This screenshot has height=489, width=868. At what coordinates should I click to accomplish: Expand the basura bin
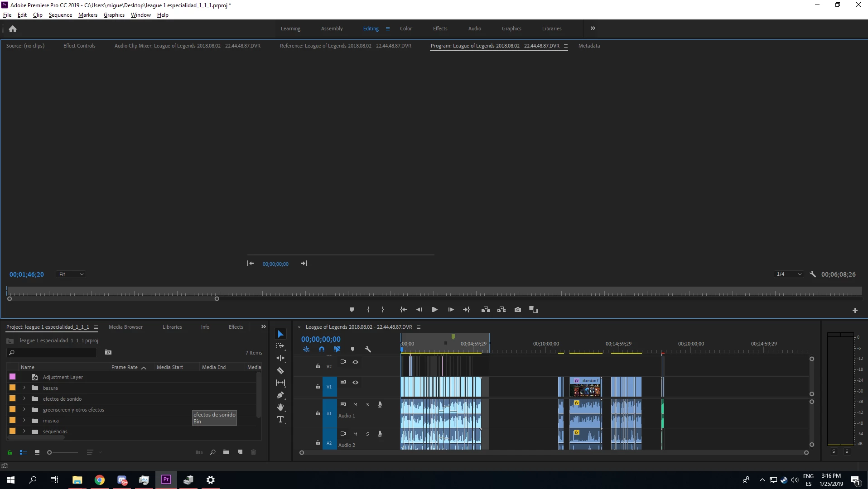[x=24, y=388]
